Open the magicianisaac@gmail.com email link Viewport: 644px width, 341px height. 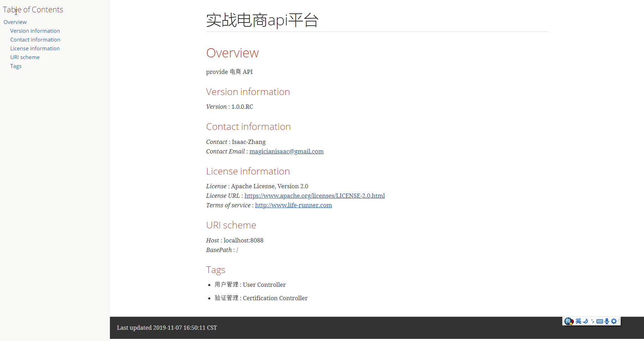(x=286, y=151)
